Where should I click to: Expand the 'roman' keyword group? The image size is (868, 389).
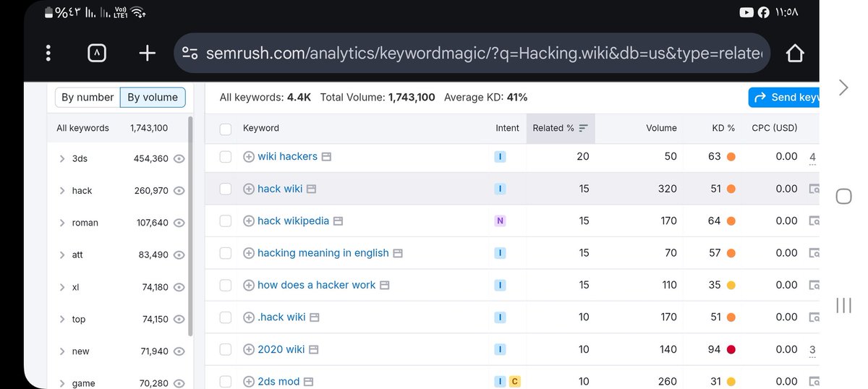(62, 223)
